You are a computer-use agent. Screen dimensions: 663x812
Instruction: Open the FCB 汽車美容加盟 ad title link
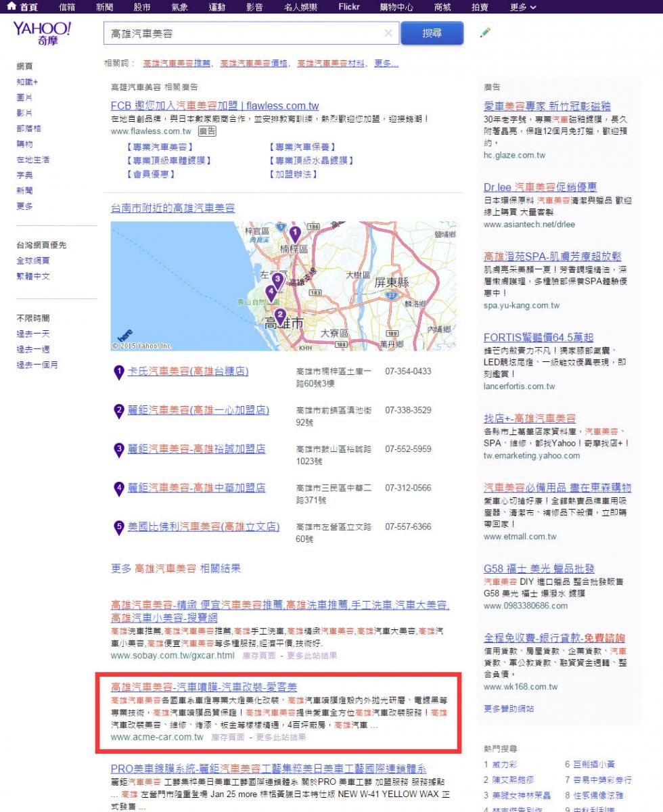coord(214,106)
